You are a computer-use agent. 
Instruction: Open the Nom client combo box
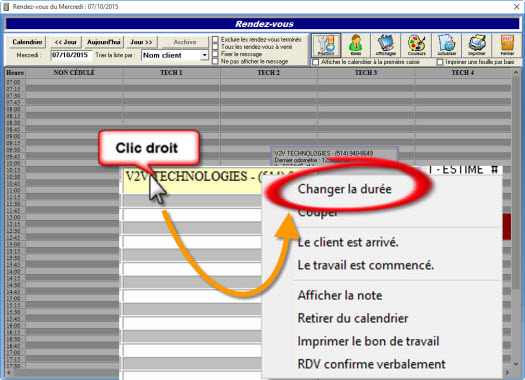coord(175,55)
